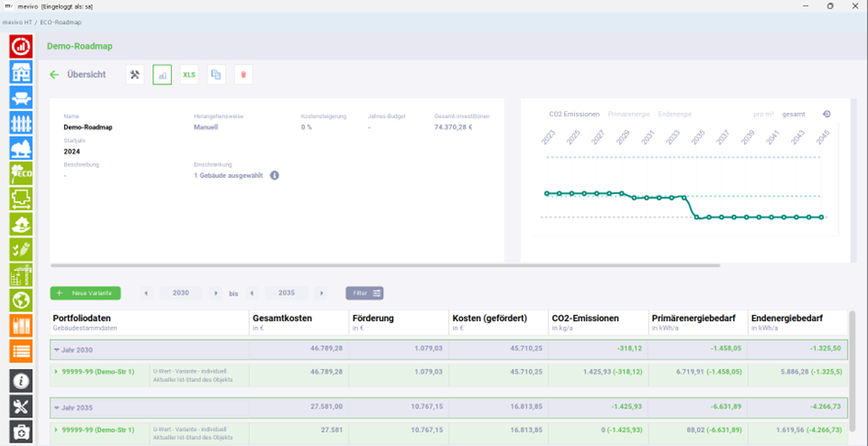The height and width of the screenshot is (446, 868).
Task: Click the green globe icon
Action: pos(21,299)
